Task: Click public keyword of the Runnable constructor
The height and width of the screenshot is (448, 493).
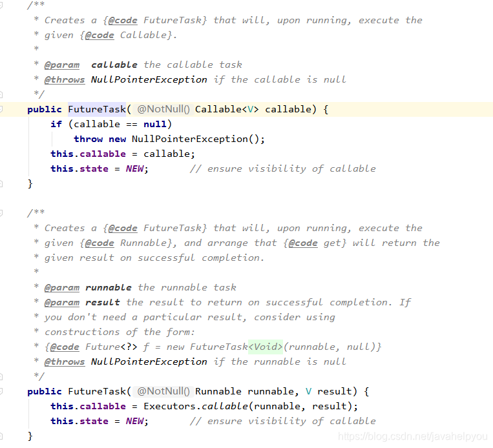Action: tap(45, 391)
